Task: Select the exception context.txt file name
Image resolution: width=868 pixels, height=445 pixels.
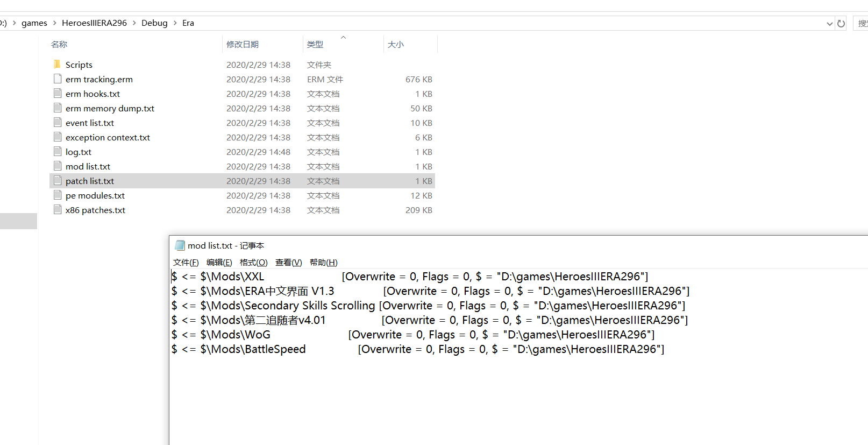Action: 108,137
